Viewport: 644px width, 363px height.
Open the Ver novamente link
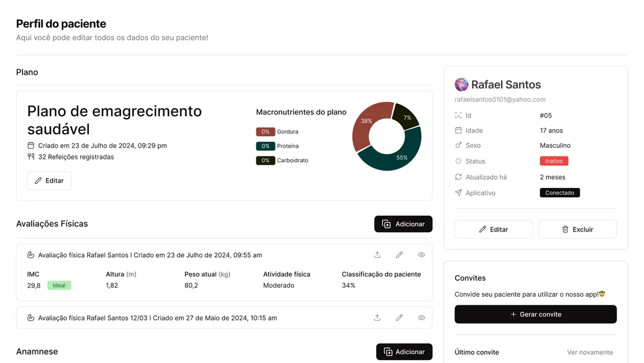pos(589,352)
